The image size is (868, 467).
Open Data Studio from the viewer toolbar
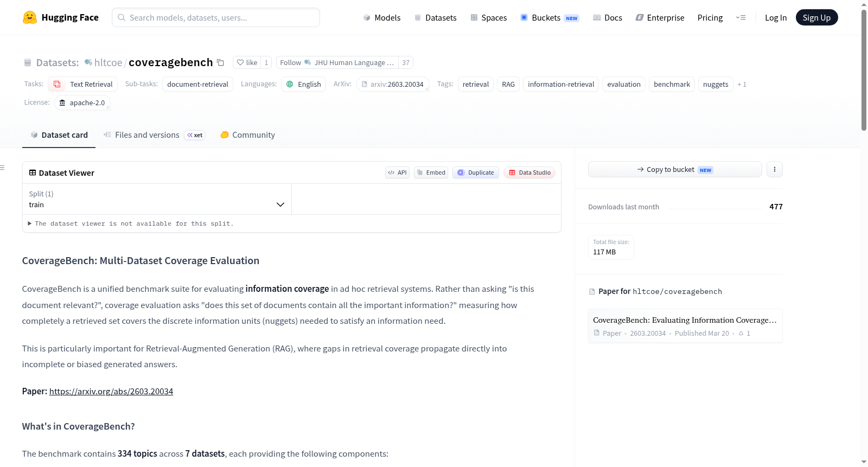click(x=529, y=172)
